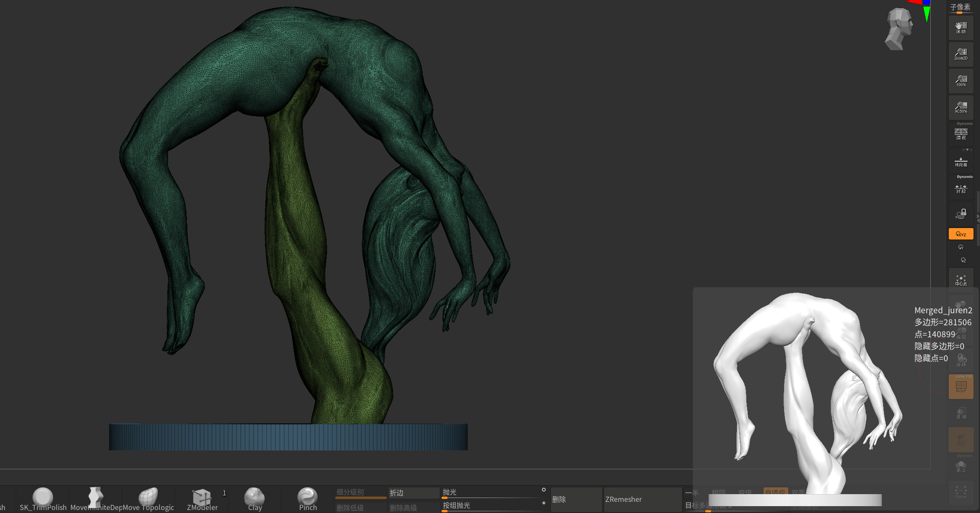
Task: Click the 'Merged_juren2' name text
Action: (x=943, y=310)
